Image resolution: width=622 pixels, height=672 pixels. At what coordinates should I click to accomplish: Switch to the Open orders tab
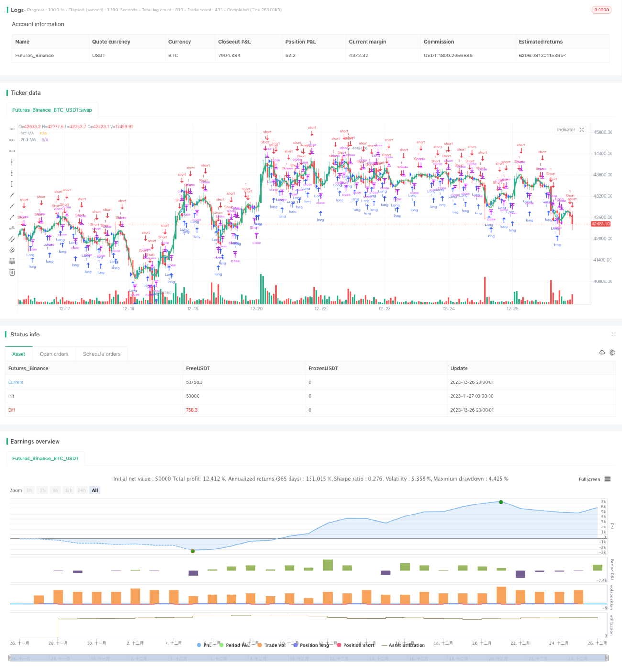[54, 354]
